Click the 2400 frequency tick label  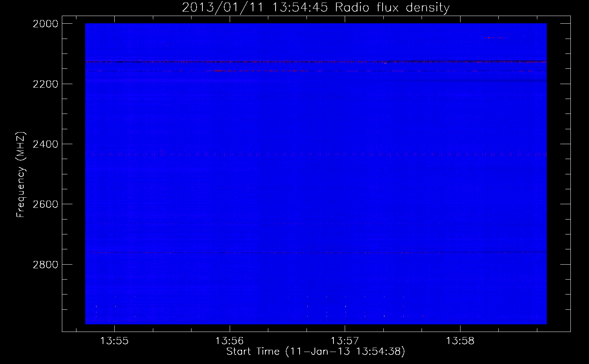(x=46, y=144)
